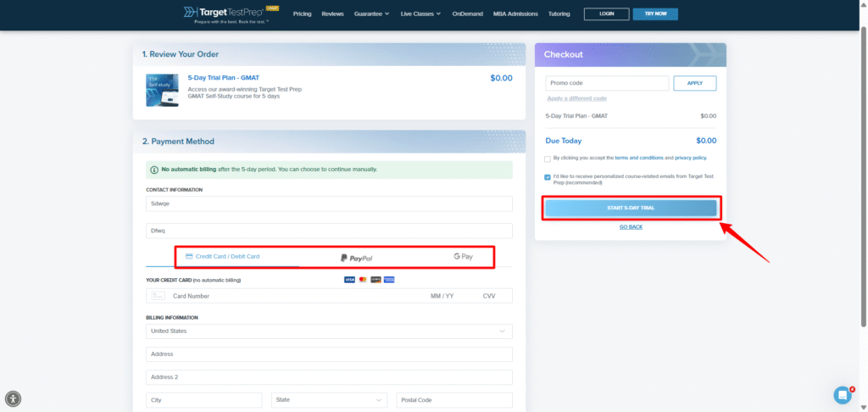Image resolution: width=868 pixels, height=412 pixels.
Task: Click the last name field containing Dfwq
Action: coord(329,231)
